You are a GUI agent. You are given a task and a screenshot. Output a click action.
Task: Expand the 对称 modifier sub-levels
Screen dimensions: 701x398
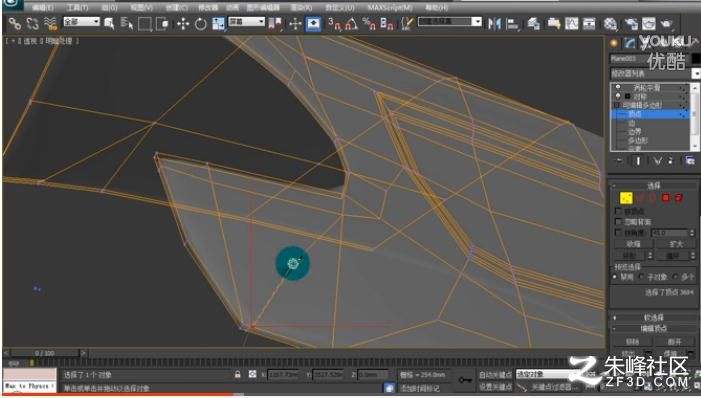(x=627, y=96)
